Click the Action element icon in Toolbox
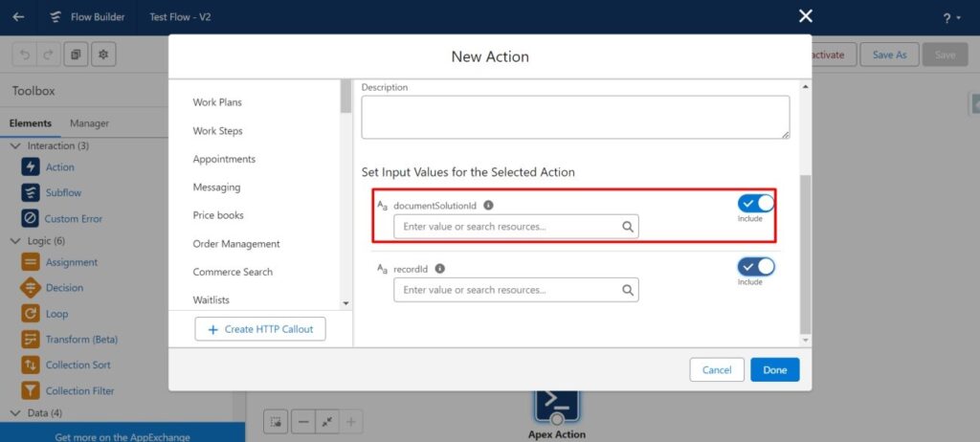This screenshot has height=442, width=980. click(30, 167)
